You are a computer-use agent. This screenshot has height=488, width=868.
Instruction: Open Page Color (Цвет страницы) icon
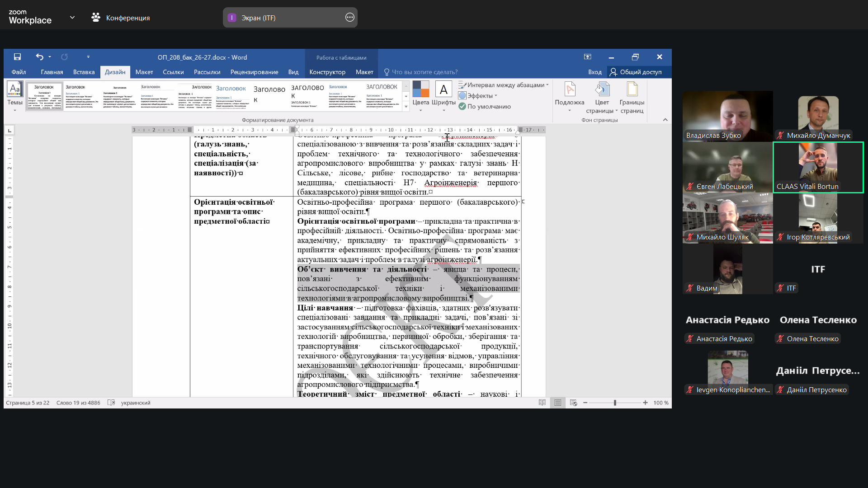pyautogui.click(x=602, y=89)
